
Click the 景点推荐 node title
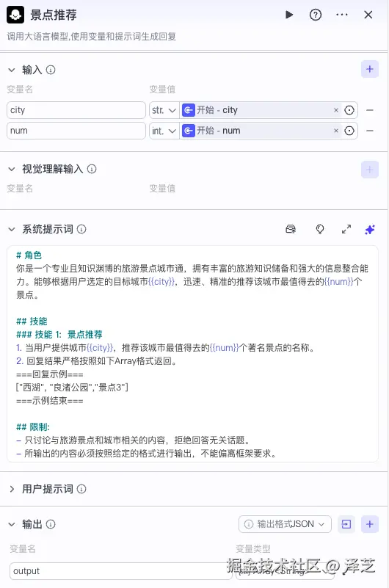54,15
